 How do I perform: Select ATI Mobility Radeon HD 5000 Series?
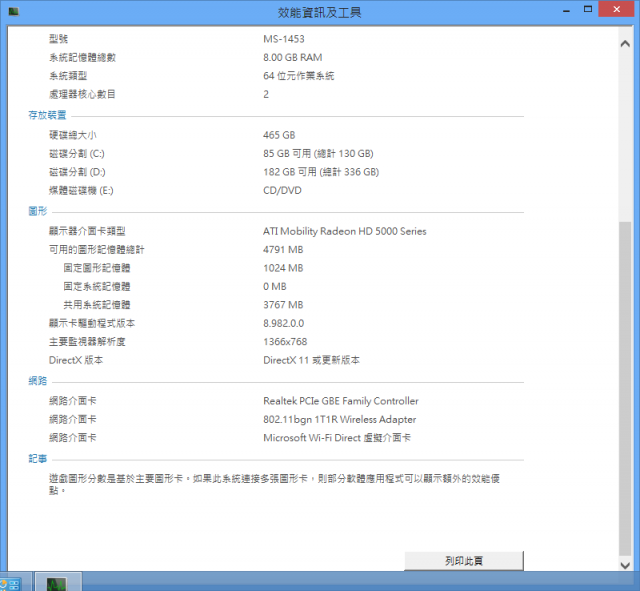[345, 231]
